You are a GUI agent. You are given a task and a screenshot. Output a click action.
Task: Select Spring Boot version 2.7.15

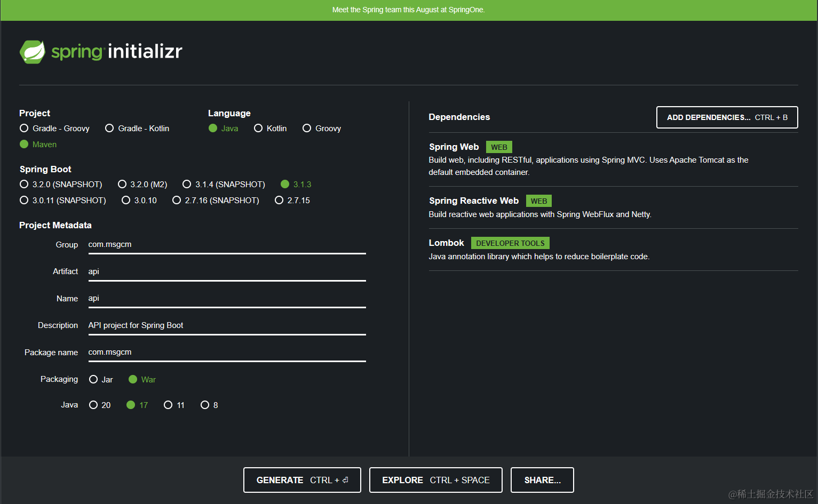click(292, 201)
